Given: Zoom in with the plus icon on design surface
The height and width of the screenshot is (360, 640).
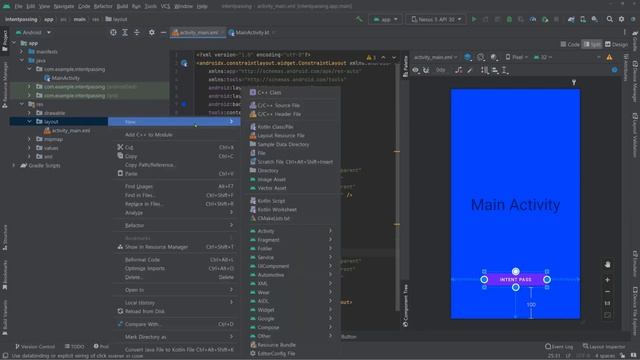Looking at the screenshot, I should pos(607,280).
